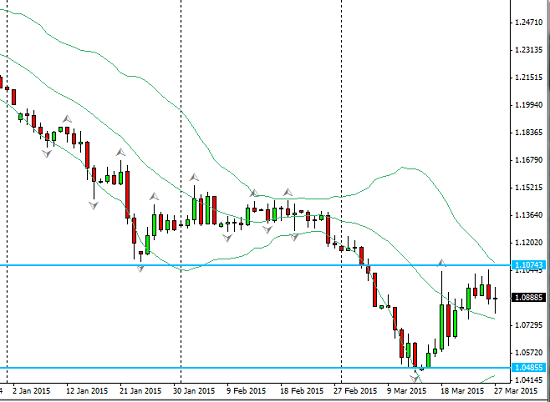
Task: Click the 1.16790 price axis label
Action: (529, 160)
